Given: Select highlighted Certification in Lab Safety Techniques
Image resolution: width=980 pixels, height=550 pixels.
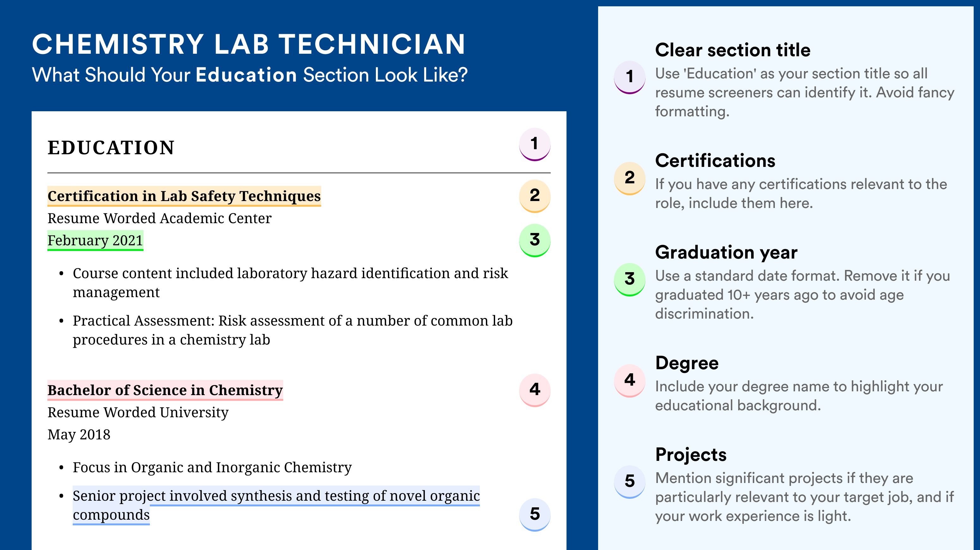Looking at the screenshot, I should pos(184,196).
